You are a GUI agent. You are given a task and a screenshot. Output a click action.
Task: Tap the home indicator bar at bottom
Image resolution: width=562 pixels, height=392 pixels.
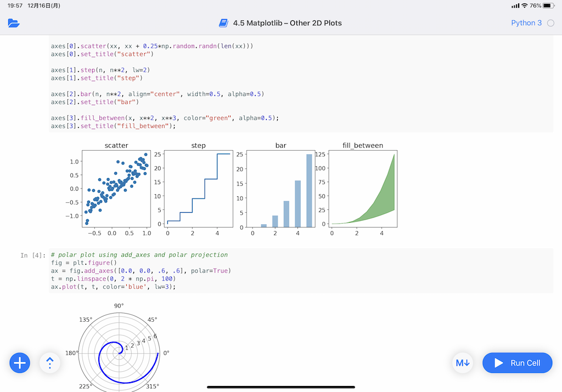click(x=281, y=387)
